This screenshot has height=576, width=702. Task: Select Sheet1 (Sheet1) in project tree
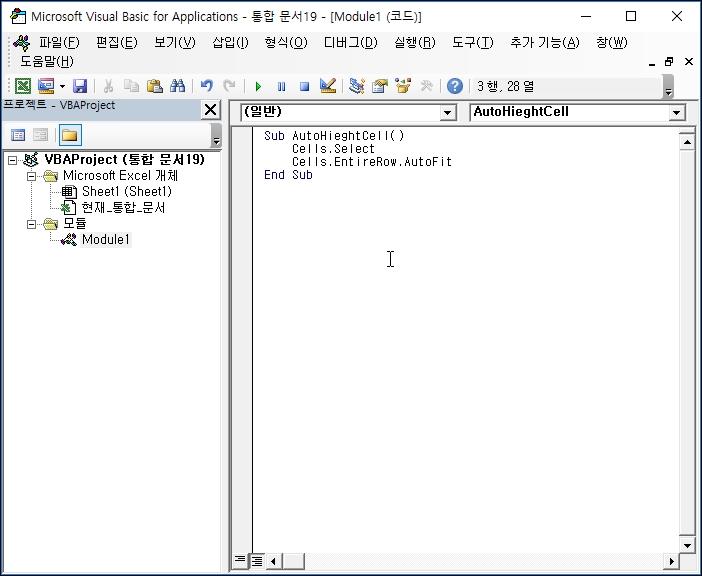click(x=127, y=192)
